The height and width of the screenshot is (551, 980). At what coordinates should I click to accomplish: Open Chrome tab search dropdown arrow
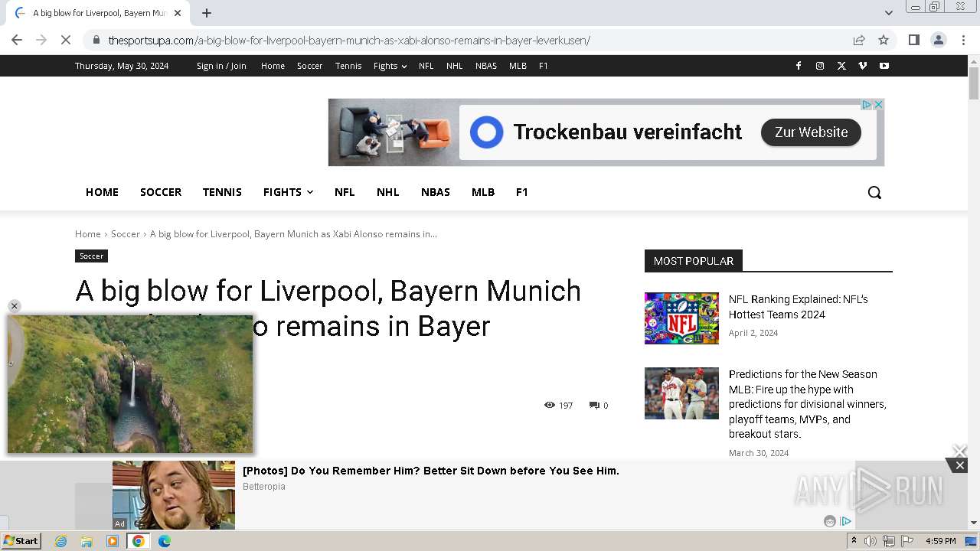pyautogui.click(x=888, y=13)
